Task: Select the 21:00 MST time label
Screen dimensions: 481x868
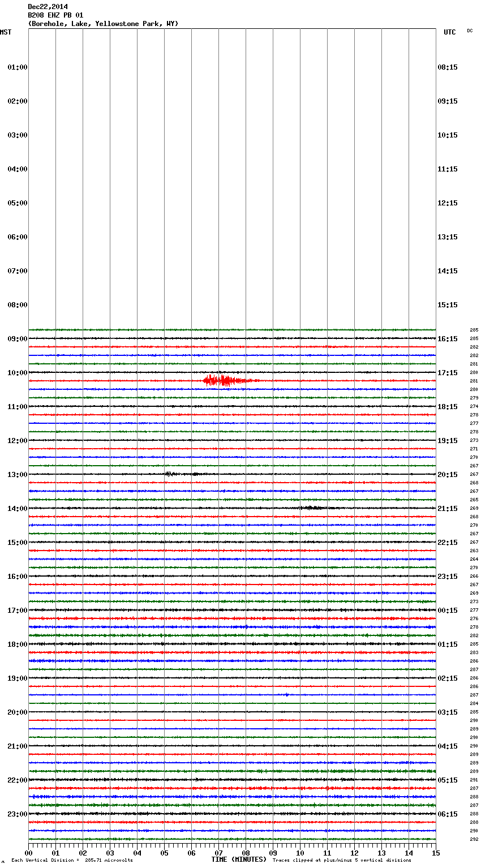Action: coord(18,746)
